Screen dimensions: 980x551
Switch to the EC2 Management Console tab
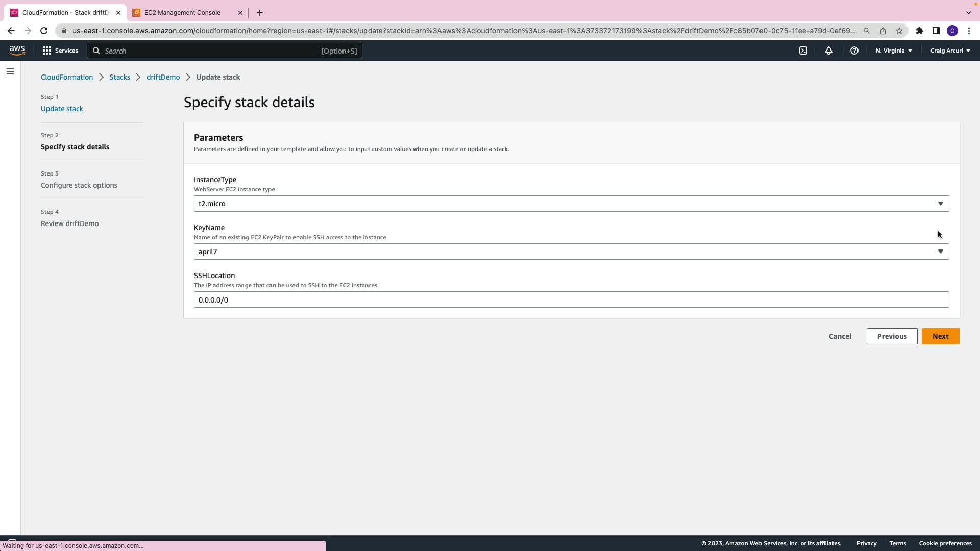pyautogui.click(x=182, y=13)
